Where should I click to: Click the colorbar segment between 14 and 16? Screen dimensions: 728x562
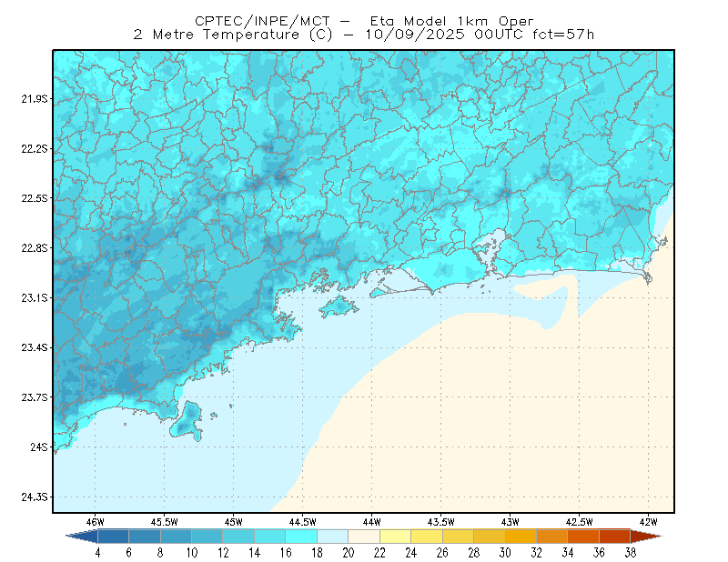[x=270, y=536]
